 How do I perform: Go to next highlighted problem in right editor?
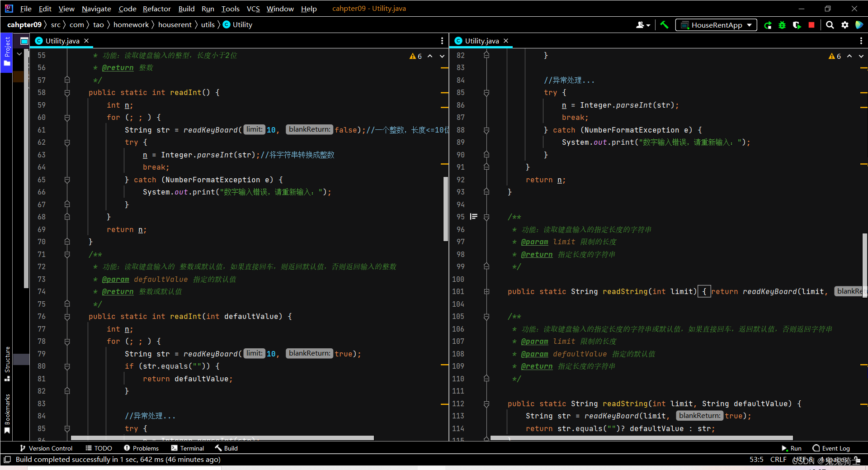tap(861, 56)
